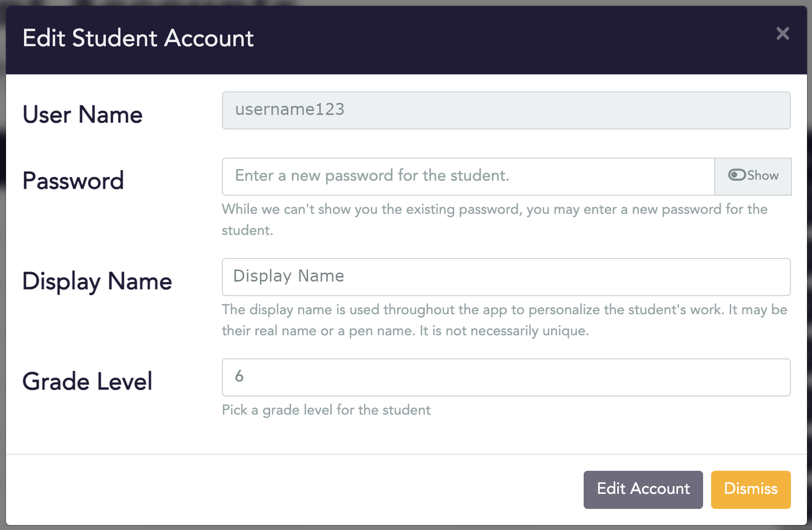
Task: Close the Edit Student Account dialog
Action: click(782, 34)
